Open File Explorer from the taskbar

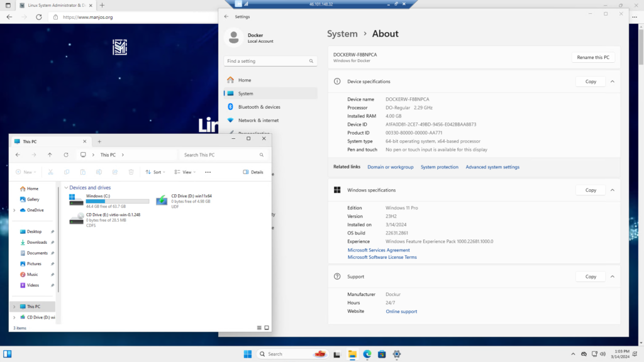pyautogui.click(x=352, y=354)
